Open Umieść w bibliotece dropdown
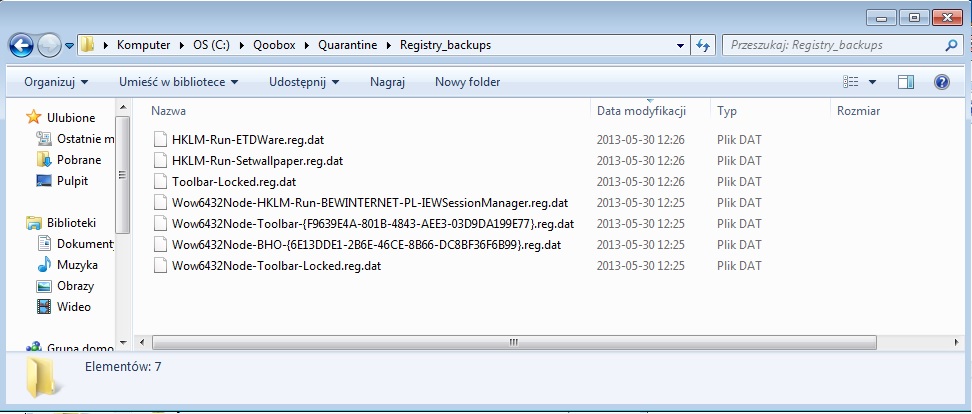972x414 pixels. [179, 82]
